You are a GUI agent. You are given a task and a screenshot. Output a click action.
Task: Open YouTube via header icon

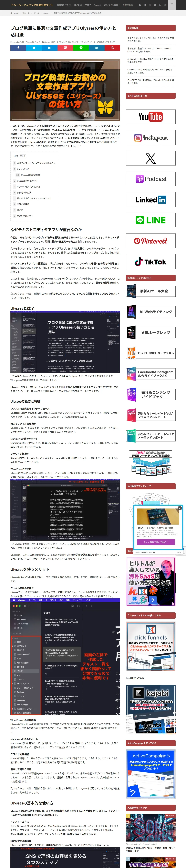tap(155, 5)
